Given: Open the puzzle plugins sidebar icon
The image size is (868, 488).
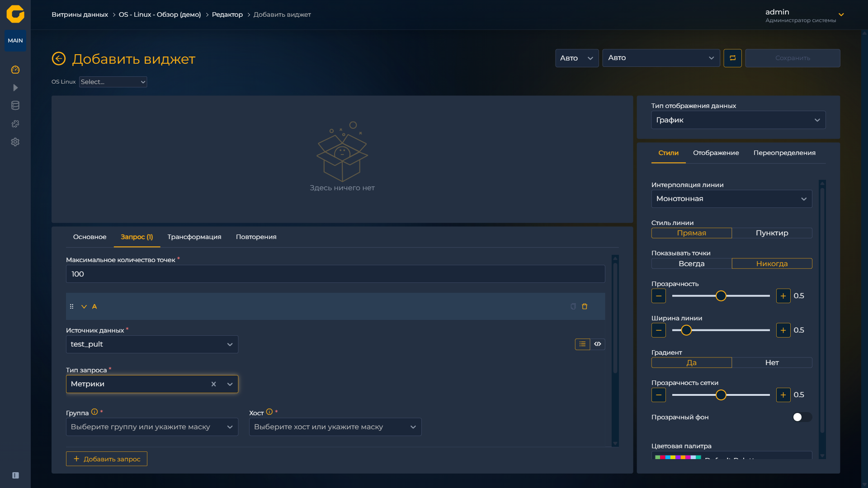Looking at the screenshot, I should (15, 124).
